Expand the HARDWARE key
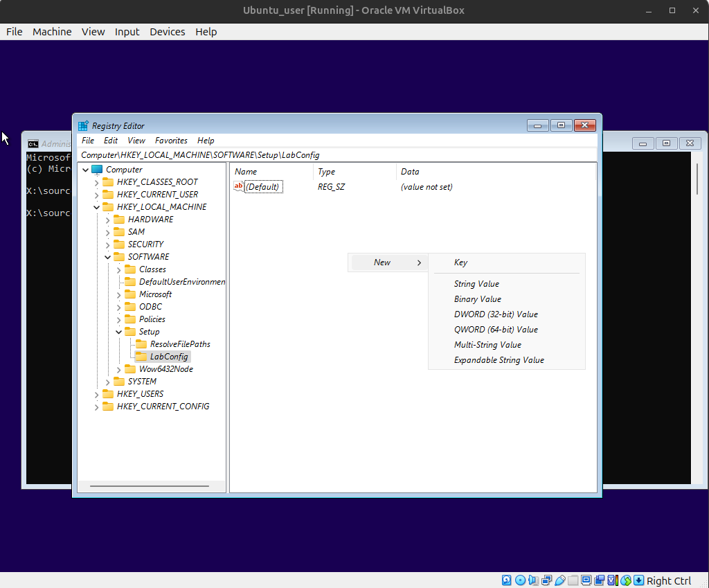 point(107,220)
